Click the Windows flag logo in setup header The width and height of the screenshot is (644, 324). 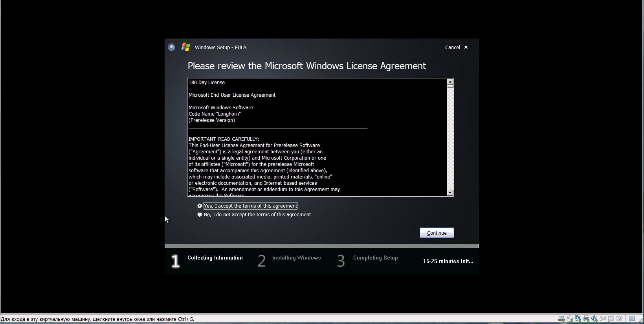coord(185,47)
